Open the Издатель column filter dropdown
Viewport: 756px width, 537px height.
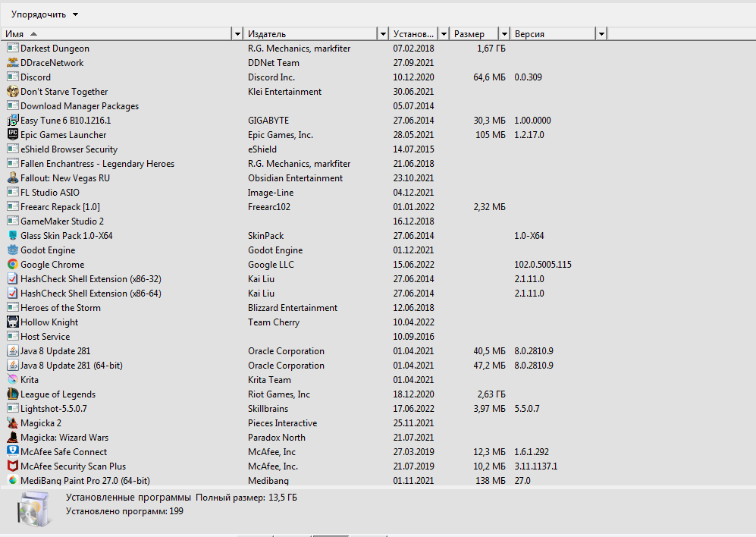click(x=383, y=34)
